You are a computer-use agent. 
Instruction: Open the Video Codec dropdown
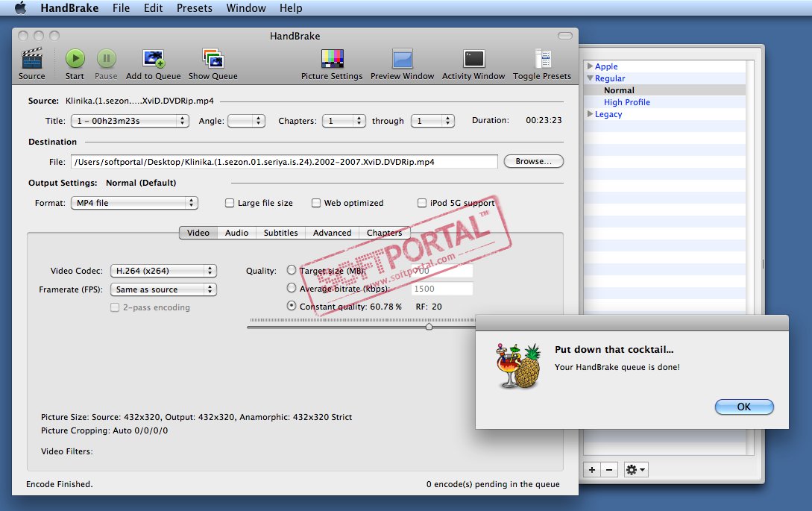coord(163,271)
